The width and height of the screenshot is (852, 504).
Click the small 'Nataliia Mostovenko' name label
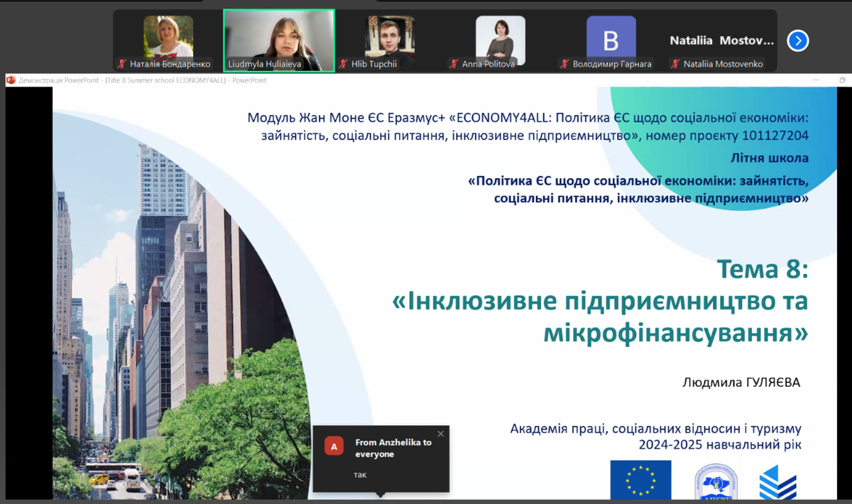point(723,64)
